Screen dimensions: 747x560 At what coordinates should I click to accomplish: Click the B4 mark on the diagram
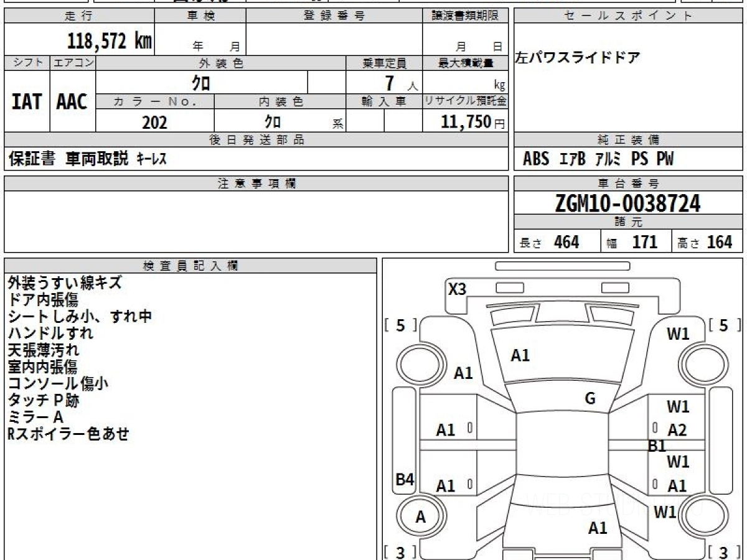[405, 480]
